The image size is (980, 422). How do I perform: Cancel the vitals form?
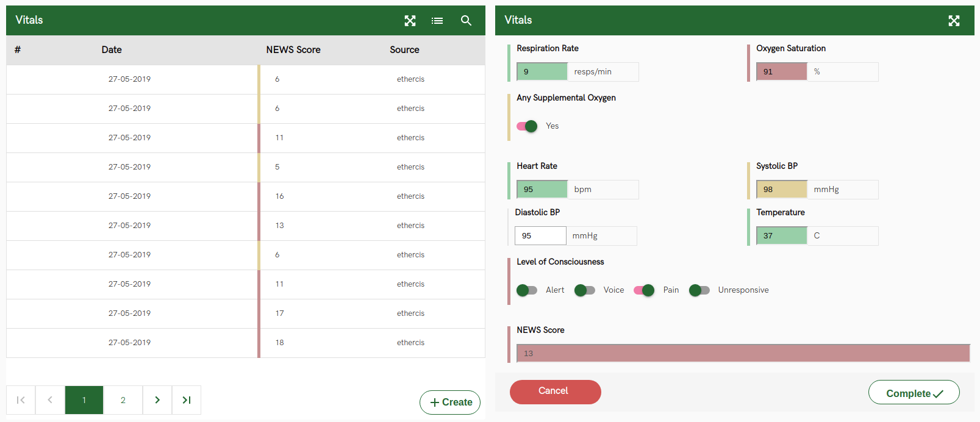tap(556, 392)
